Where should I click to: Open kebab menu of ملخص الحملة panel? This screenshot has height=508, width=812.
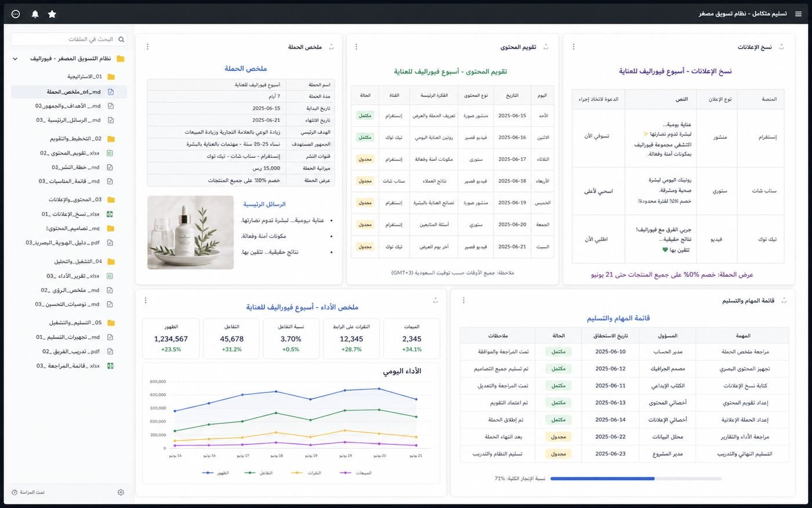click(x=147, y=47)
